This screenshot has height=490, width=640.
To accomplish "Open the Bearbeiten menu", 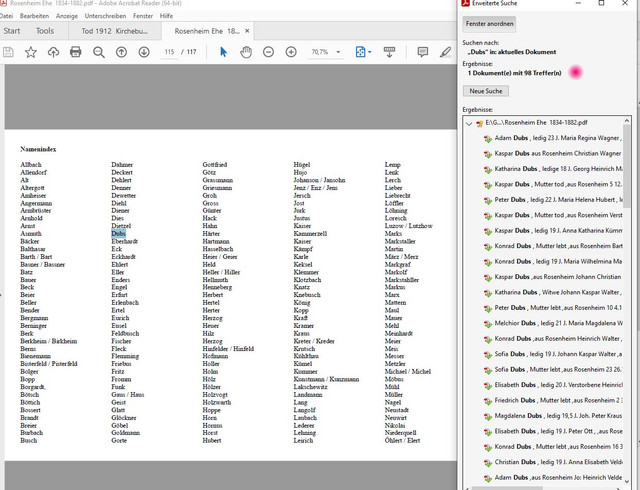I will (x=35, y=16).
